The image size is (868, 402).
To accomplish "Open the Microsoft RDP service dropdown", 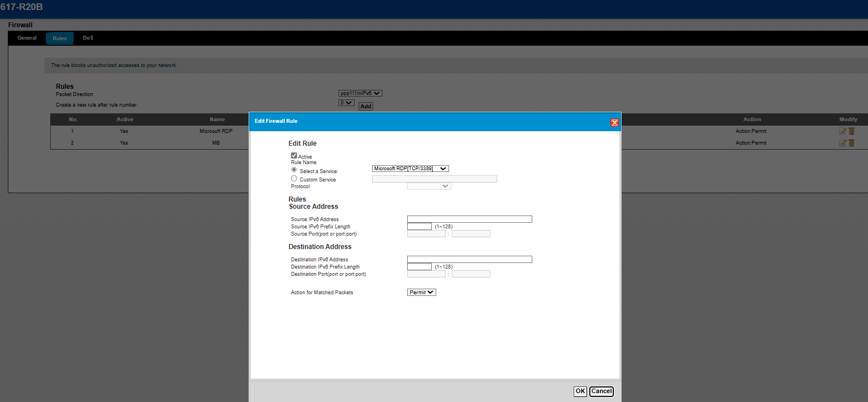I will point(411,169).
